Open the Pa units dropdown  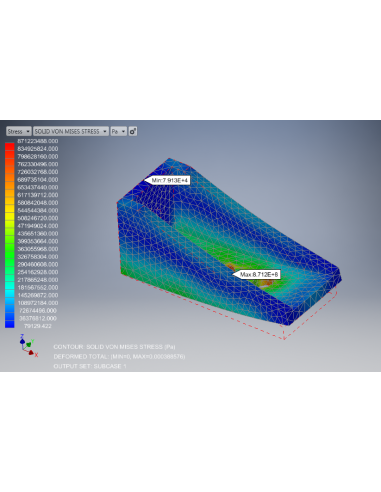(119, 131)
